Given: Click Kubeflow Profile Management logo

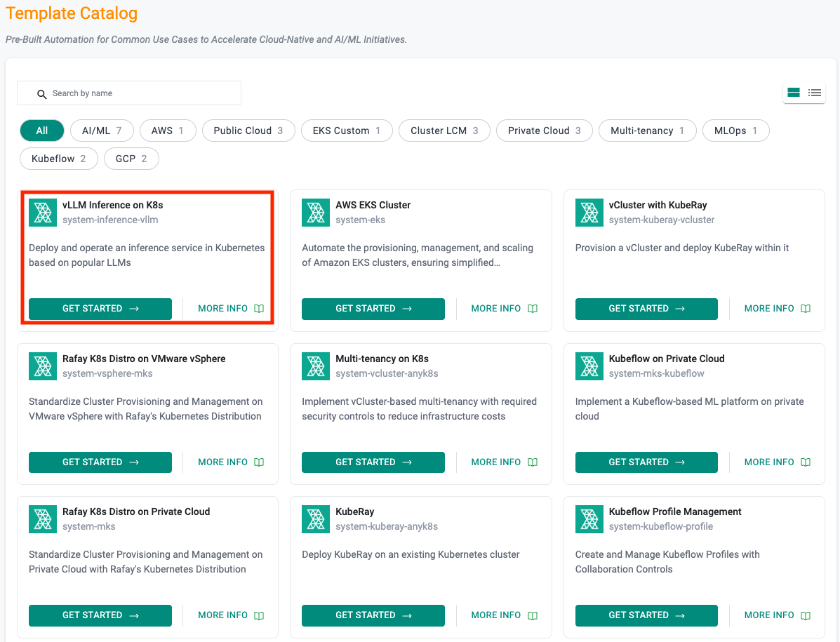Looking at the screenshot, I should 589,519.
